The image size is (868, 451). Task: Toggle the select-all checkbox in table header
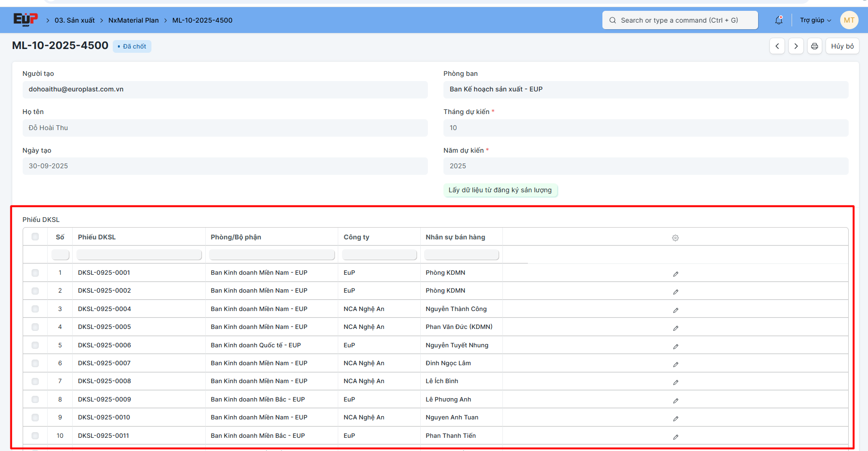click(x=35, y=237)
